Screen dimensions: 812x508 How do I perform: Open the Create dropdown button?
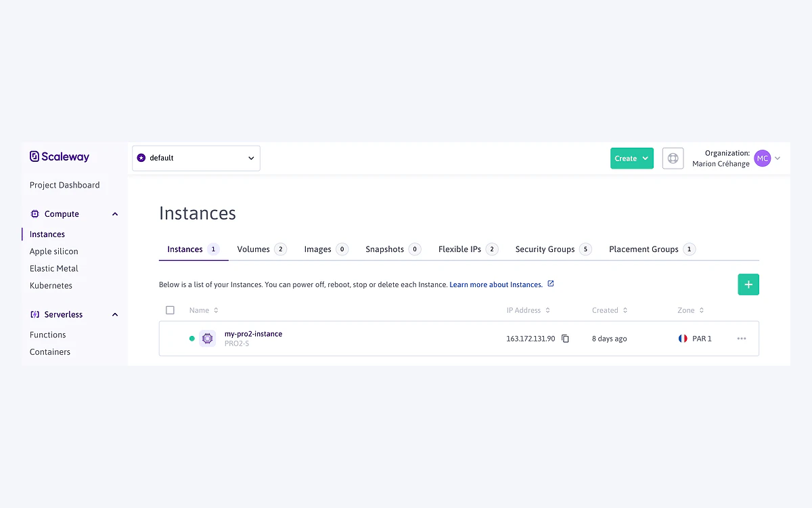click(632, 158)
